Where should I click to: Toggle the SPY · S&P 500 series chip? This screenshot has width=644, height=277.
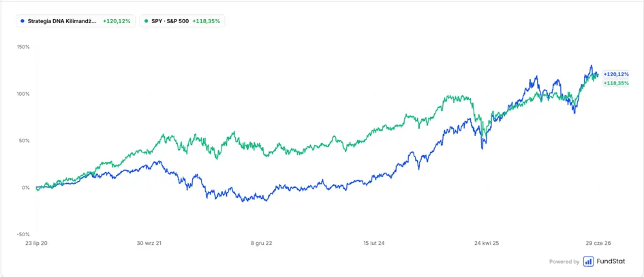coord(183,21)
